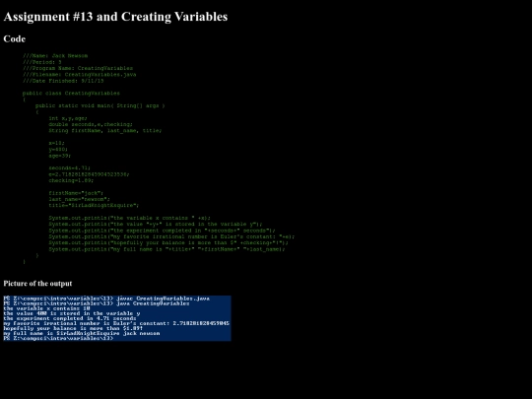Viewport: 532px width, 399px height.
Task: Click the println "the experiment completed in" line
Action: (162, 231)
